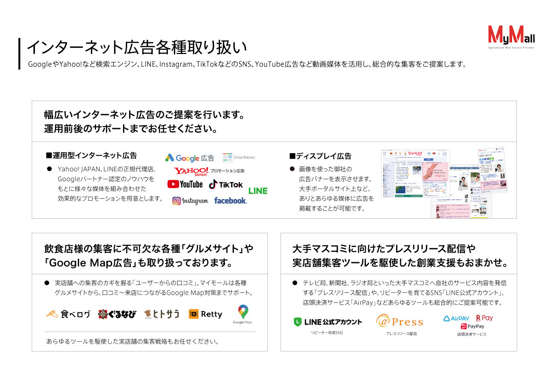Select the SmartNews logo

239,157
